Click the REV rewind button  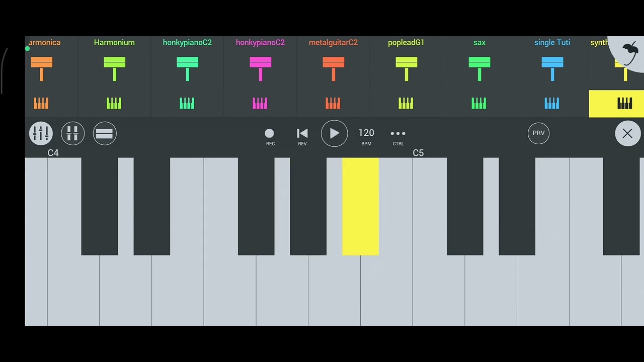pos(302,136)
